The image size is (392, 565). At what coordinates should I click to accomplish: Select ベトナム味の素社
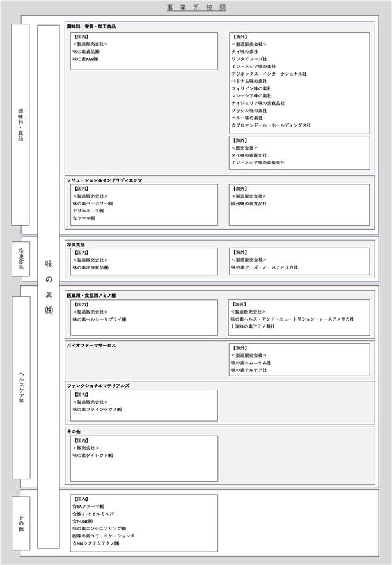pos(249,81)
